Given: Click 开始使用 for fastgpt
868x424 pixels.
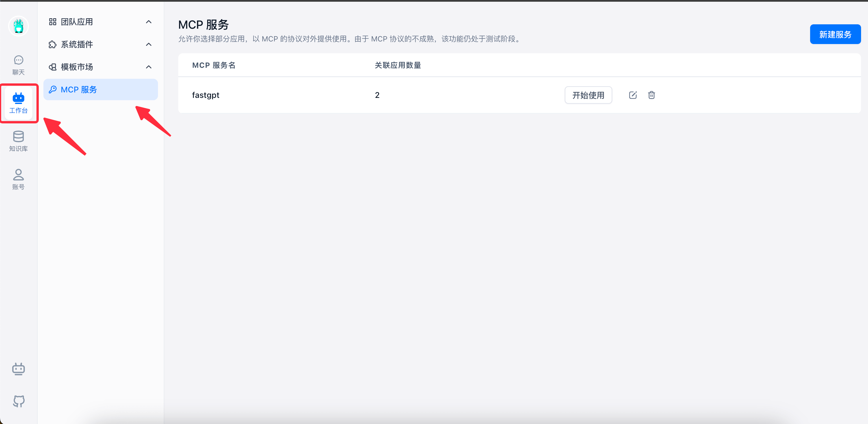Looking at the screenshot, I should (588, 95).
